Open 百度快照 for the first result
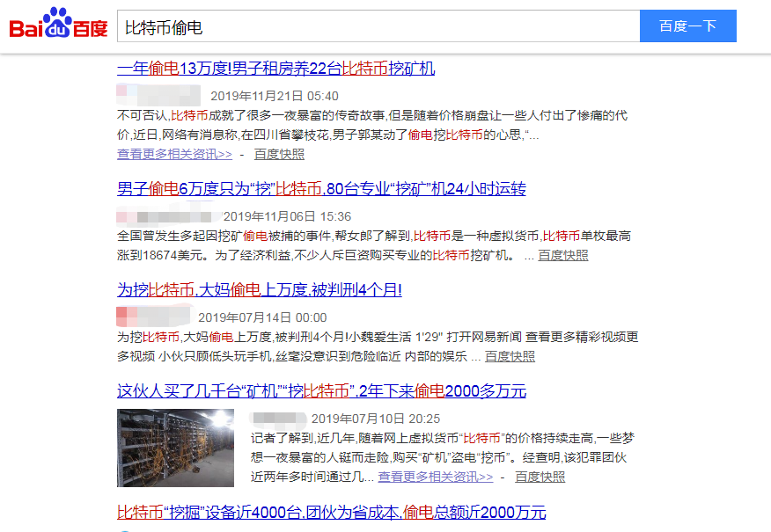This screenshot has height=532, width=771. [x=279, y=154]
